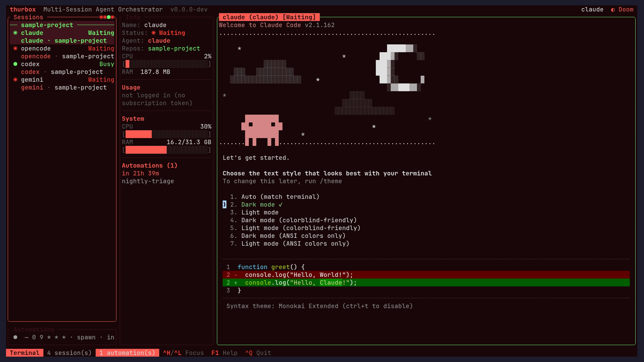This screenshot has height=362, width=644.
Task: Choose Dark mode option
Action: coord(256,204)
